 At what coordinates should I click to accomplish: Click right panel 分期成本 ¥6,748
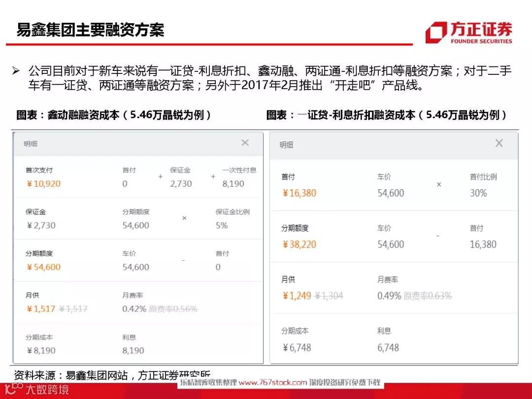click(x=297, y=348)
